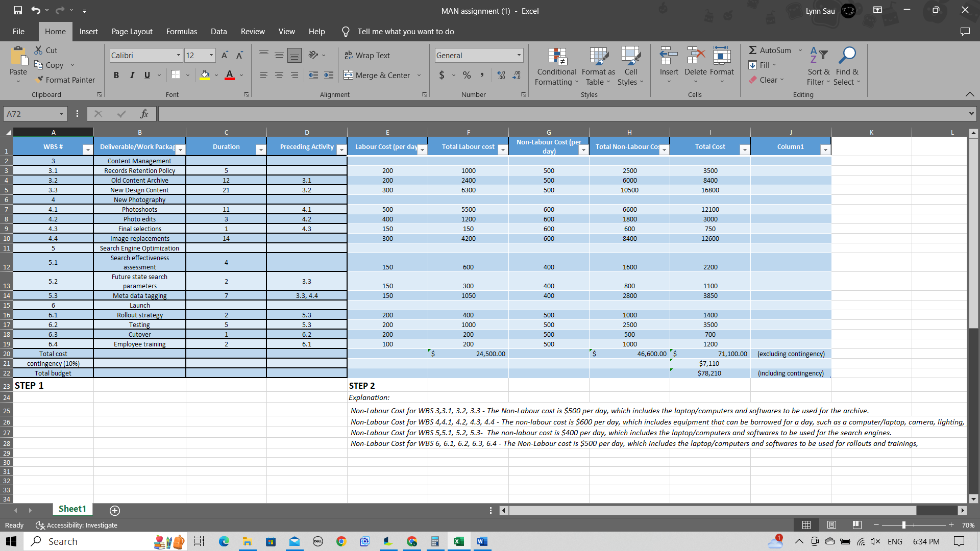Increase indent in the cell

[x=329, y=75]
